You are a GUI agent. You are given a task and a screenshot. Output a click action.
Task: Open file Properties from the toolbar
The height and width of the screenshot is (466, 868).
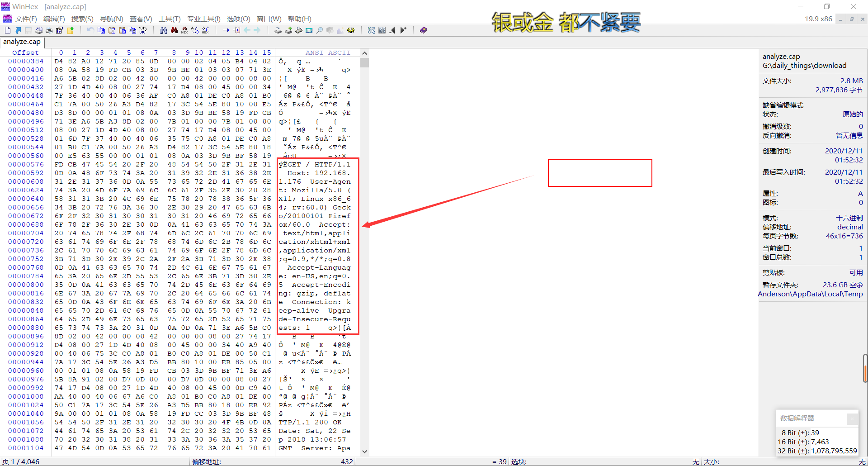(59, 30)
